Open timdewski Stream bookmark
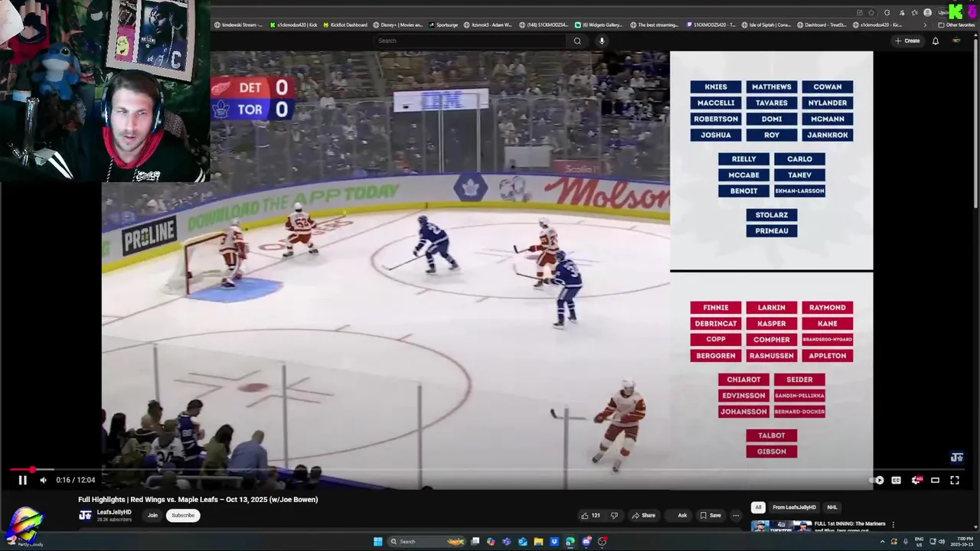 coord(237,24)
